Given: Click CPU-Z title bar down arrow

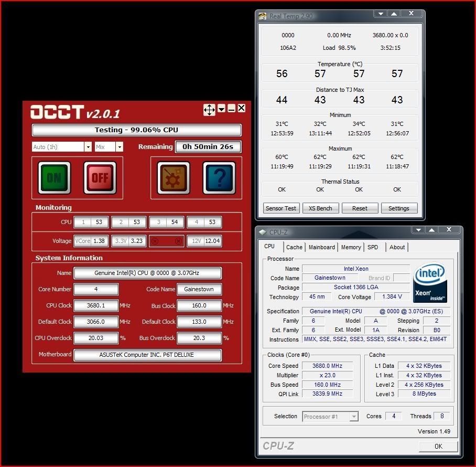Looking at the screenshot, I should point(418,230).
